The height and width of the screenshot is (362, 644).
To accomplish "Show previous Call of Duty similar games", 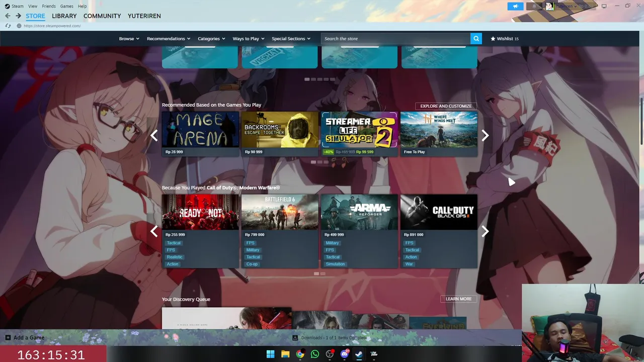I will 154,231.
